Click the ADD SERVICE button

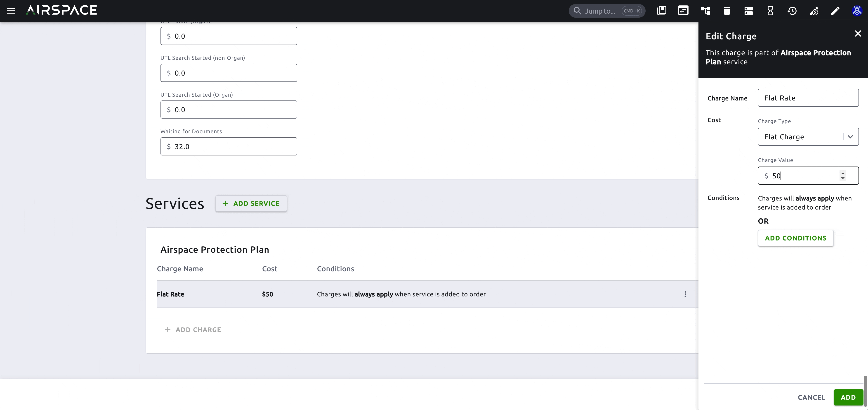pyautogui.click(x=251, y=203)
